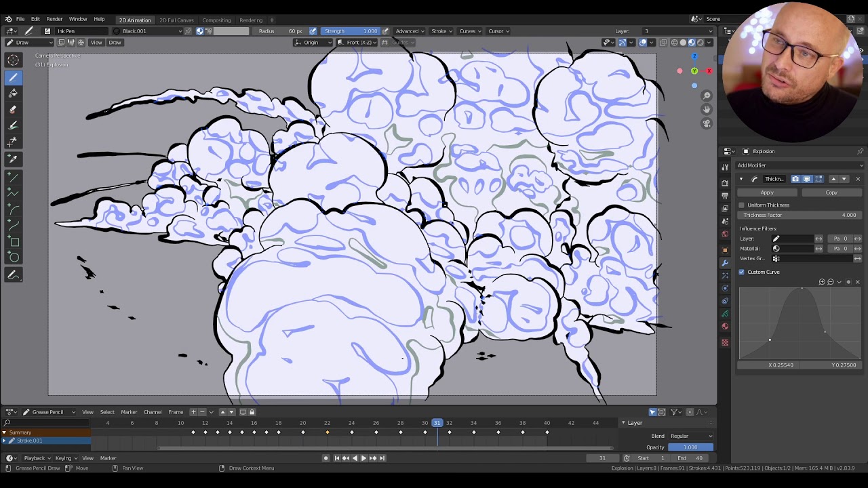Collapse the Thickness modifier panel
Viewport: 868px width, 488px height.
(x=741, y=179)
